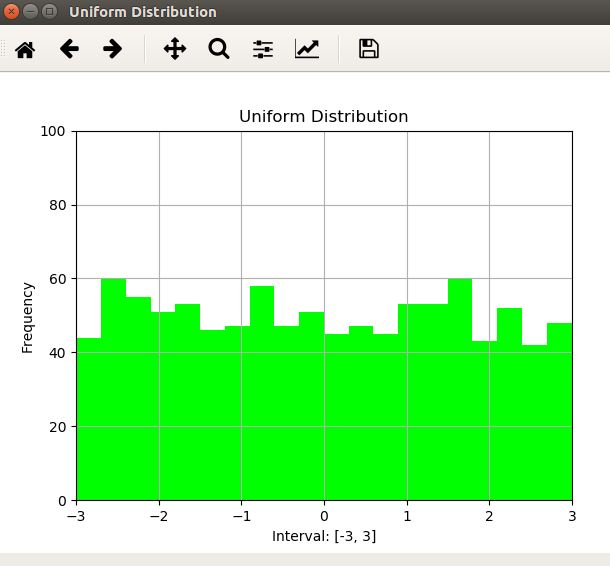This screenshot has height=566, width=610.
Task: Click the y-axis tick label 60
Action: pos(57,279)
